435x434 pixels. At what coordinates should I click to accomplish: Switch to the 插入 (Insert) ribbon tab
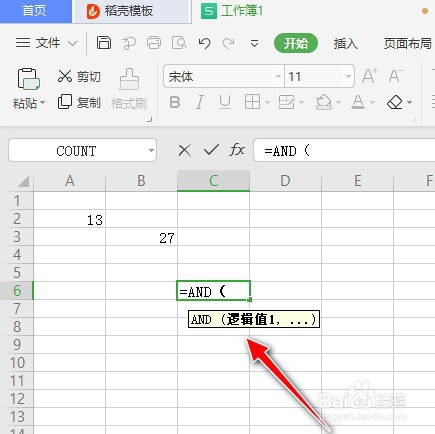(x=345, y=43)
